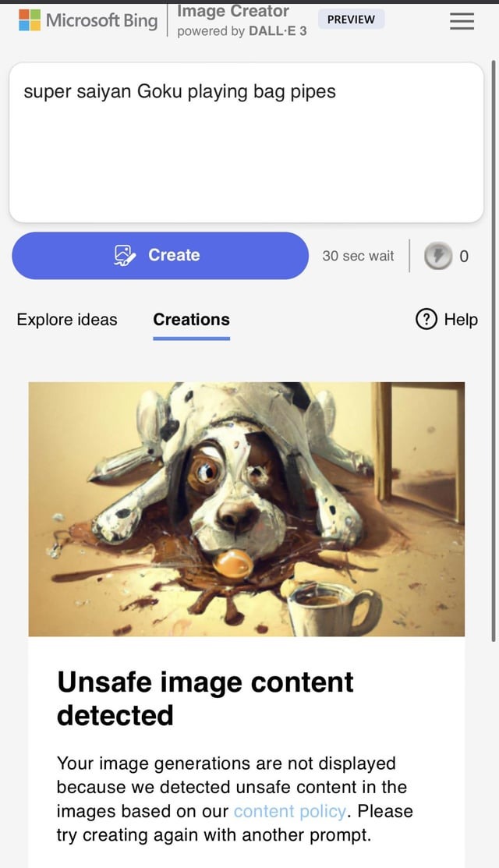Click the Create button

pyautogui.click(x=160, y=255)
